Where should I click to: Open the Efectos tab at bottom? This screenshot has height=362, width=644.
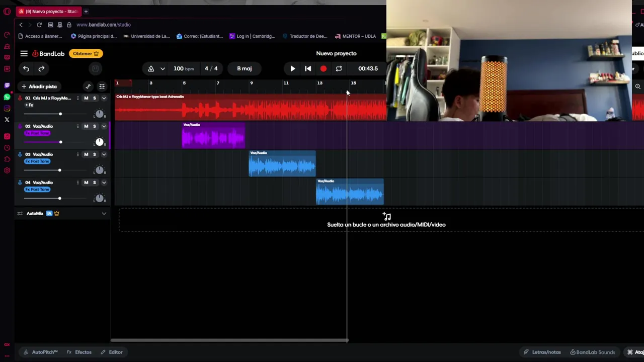tap(79, 352)
